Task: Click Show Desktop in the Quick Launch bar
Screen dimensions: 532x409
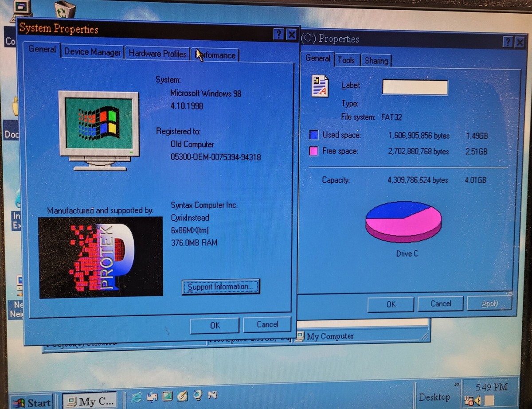Action: tap(168, 396)
